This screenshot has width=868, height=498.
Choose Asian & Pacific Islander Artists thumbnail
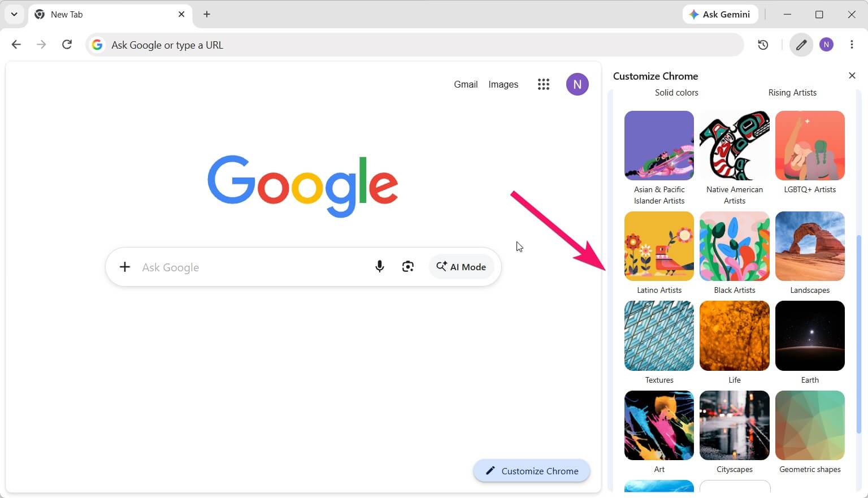coord(659,145)
